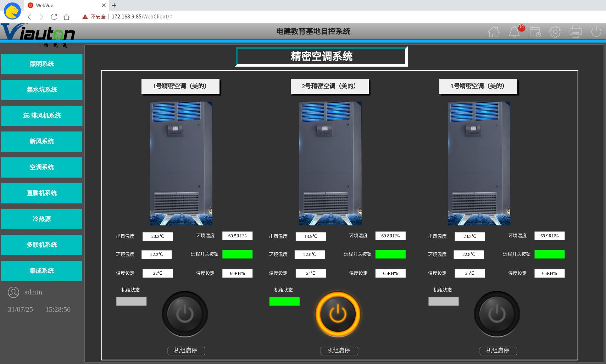Toggle unit 3 远程开关按钮 green switch
Screen dimensions: 606x364
550,254
